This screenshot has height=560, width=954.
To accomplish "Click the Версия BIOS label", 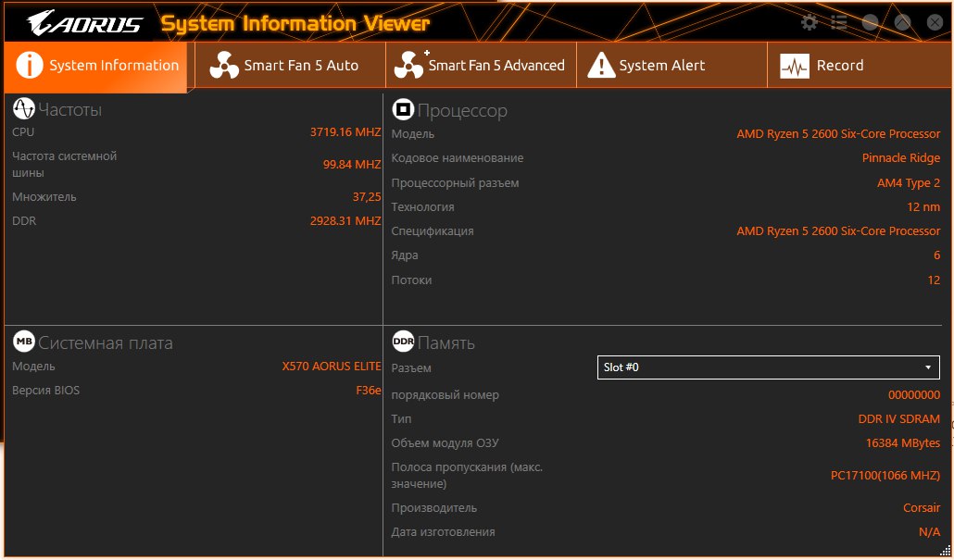I will [x=45, y=391].
